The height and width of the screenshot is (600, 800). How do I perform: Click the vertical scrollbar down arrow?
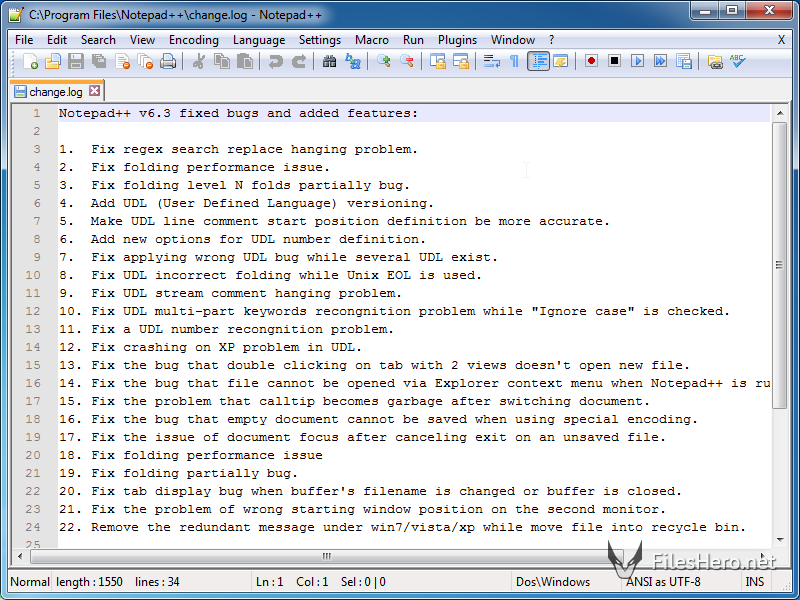click(x=780, y=540)
